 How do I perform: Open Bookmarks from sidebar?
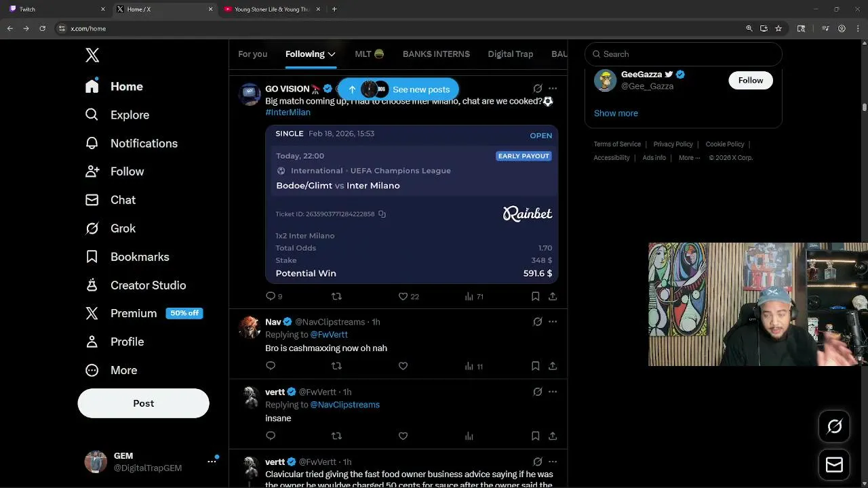coord(127,257)
